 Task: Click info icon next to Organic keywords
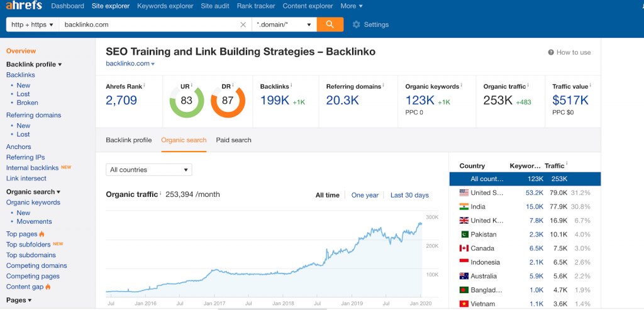[461, 86]
